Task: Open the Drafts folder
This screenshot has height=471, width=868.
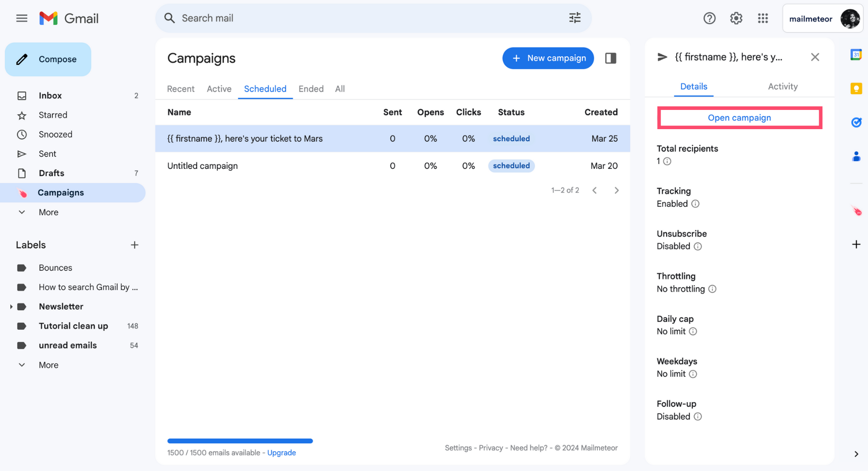Action: pyautogui.click(x=72, y=173)
